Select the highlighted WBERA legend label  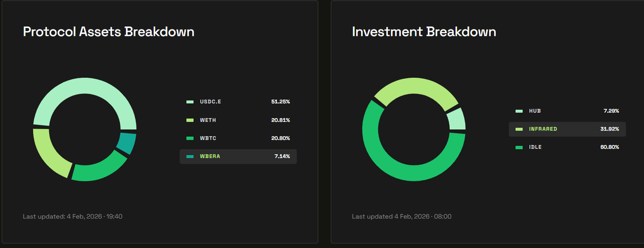210,157
